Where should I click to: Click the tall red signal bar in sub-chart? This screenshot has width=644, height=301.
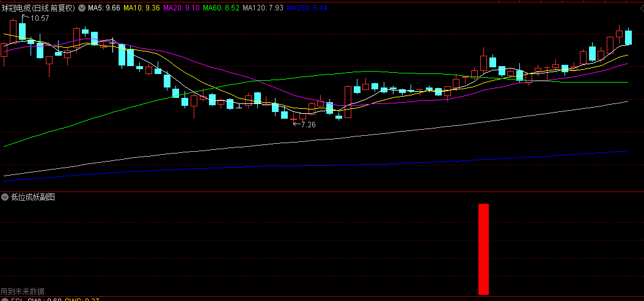(483, 249)
